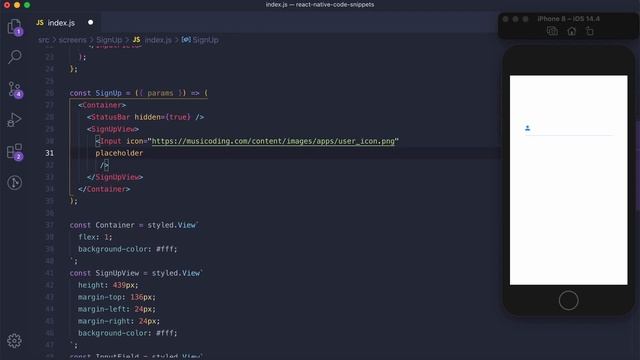Click on the word placeholder on line 31

tap(119, 153)
